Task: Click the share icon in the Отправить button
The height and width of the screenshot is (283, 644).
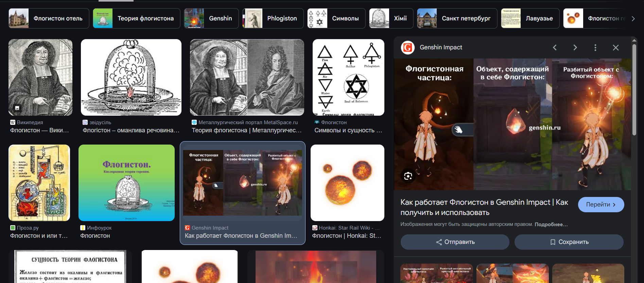Action: point(439,242)
